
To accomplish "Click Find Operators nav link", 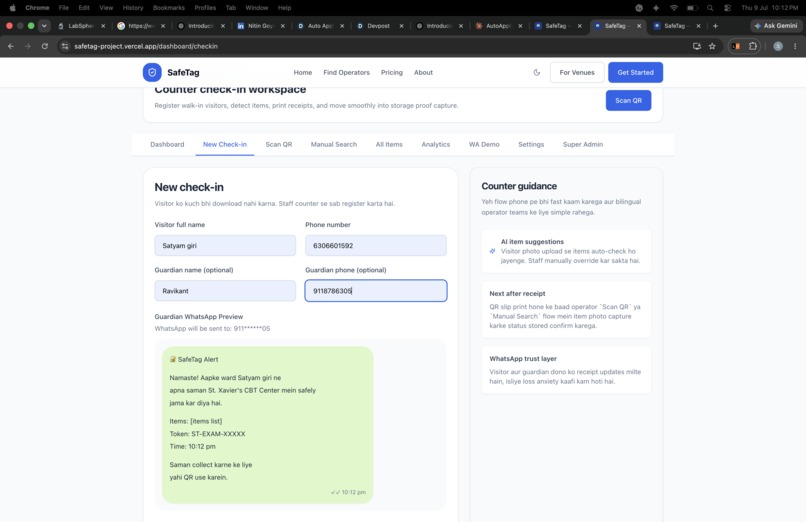I will point(346,72).
